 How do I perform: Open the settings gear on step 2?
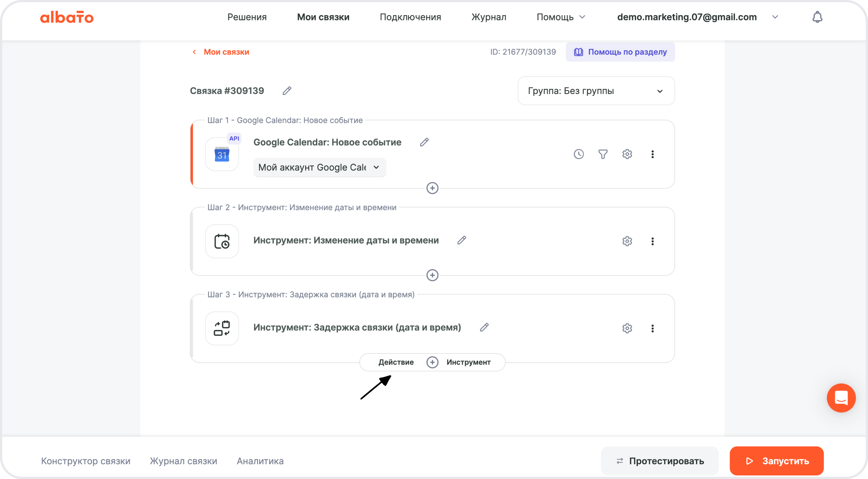click(627, 241)
